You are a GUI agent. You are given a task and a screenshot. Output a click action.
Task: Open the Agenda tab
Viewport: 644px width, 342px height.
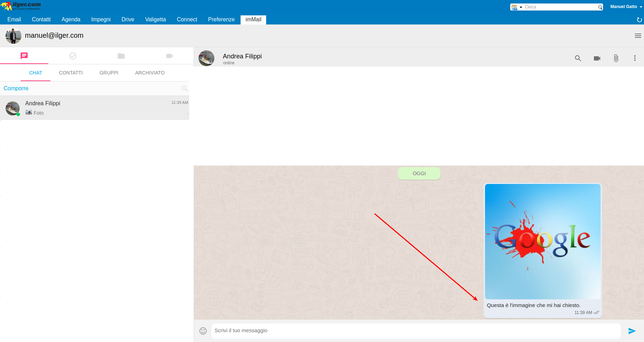tap(71, 20)
